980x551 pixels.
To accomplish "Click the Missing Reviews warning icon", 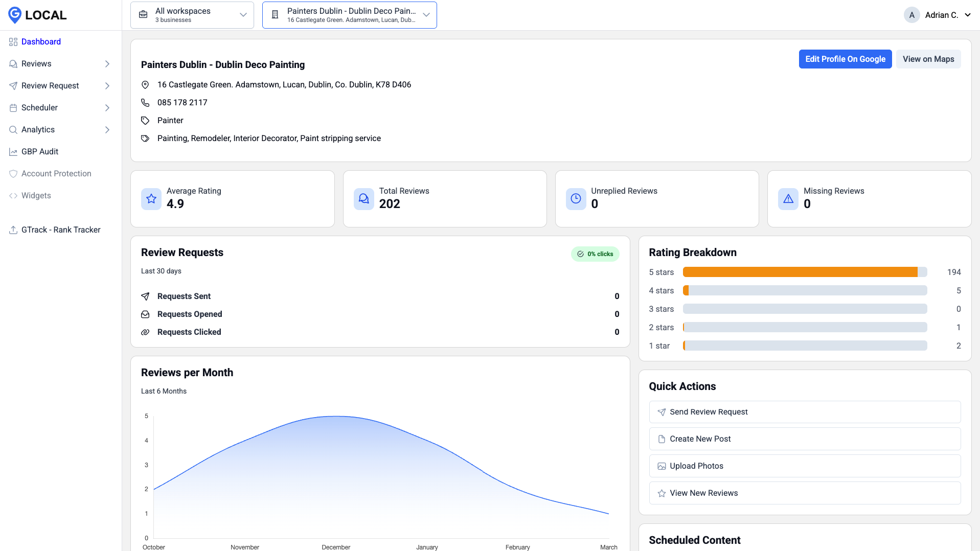I will [x=788, y=199].
